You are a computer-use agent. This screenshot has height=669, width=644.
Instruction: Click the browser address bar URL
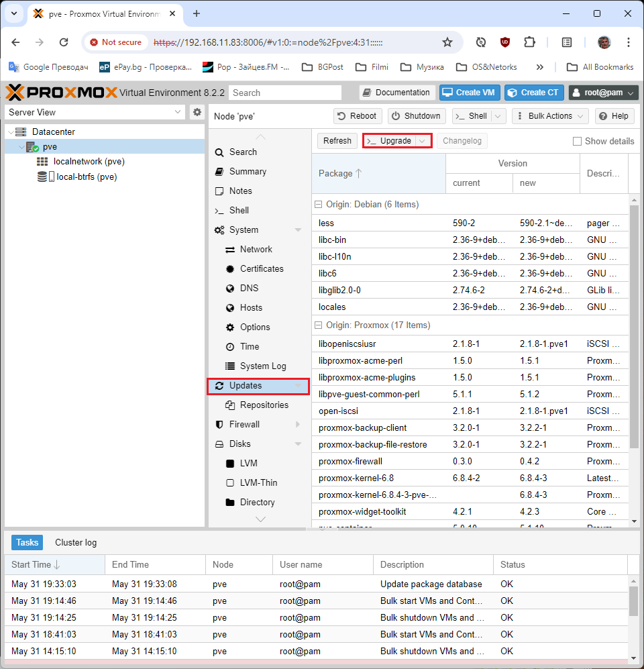[268, 43]
